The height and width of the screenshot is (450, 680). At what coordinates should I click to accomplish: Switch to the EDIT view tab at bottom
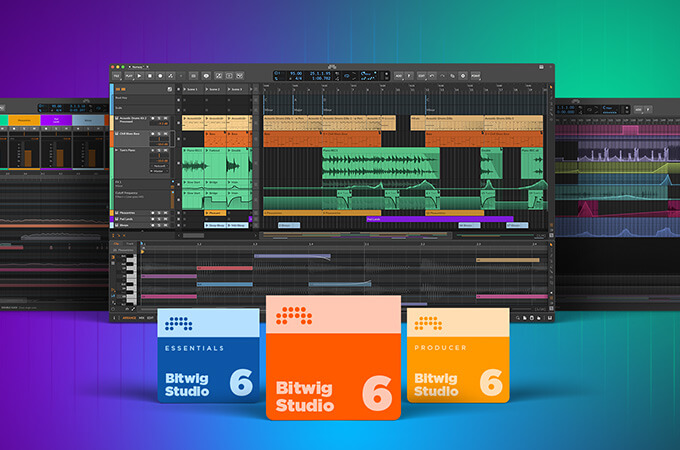click(x=150, y=318)
